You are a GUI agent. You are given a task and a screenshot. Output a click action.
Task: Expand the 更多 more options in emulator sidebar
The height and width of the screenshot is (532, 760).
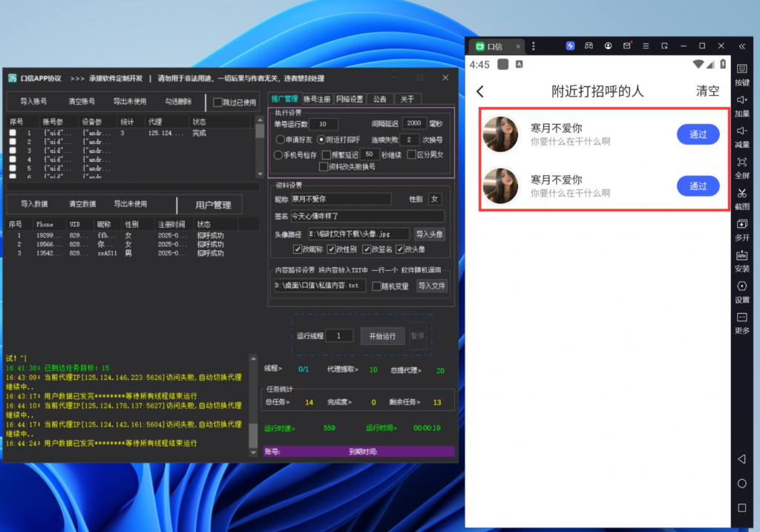(x=741, y=318)
